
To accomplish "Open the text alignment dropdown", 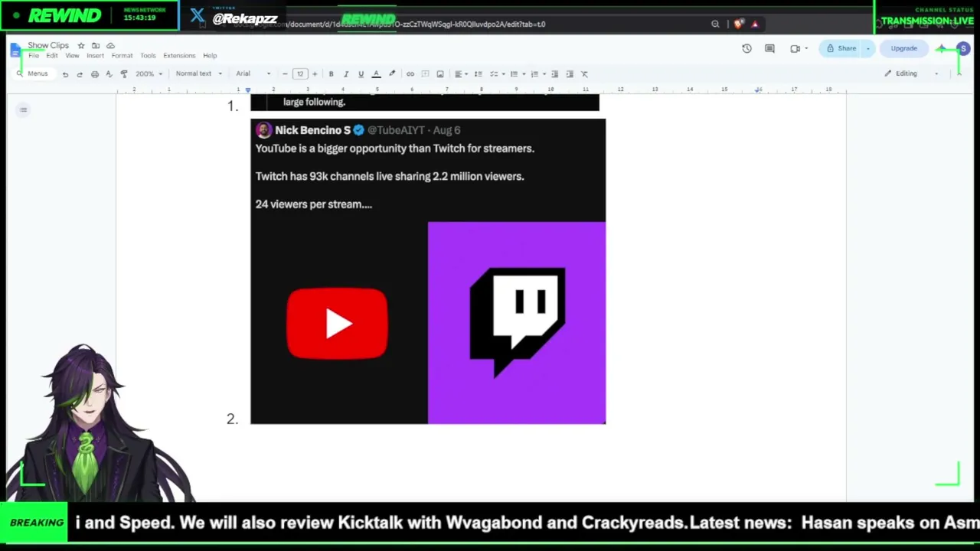I will tap(460, 74).
